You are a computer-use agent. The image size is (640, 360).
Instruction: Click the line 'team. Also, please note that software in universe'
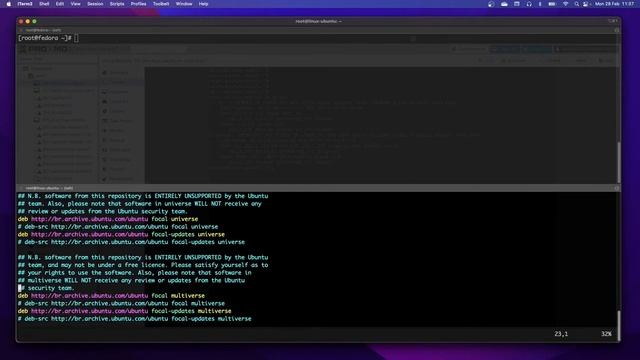pos(140,204)
